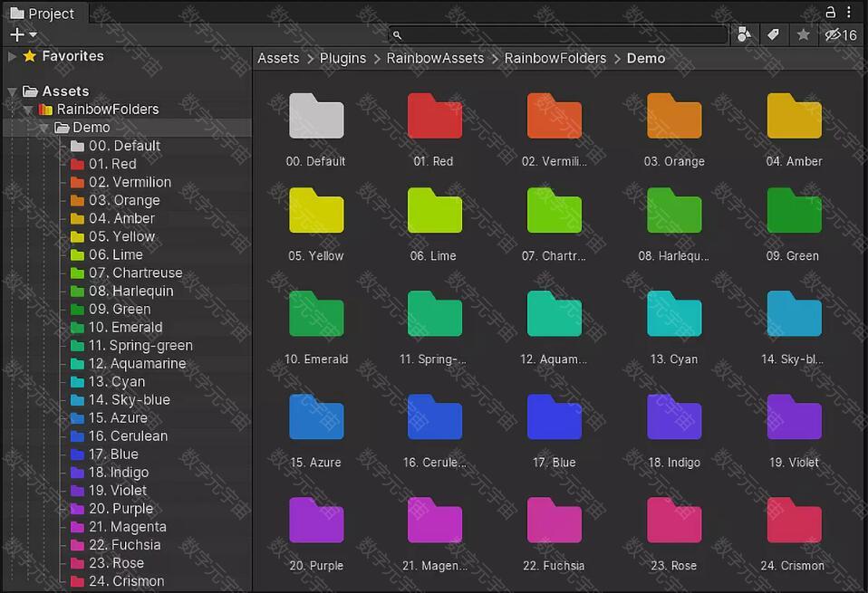Viewport: 868px width, 593px height.
Task: Toggle the Project panel lock icon
Action: point(830,12)
